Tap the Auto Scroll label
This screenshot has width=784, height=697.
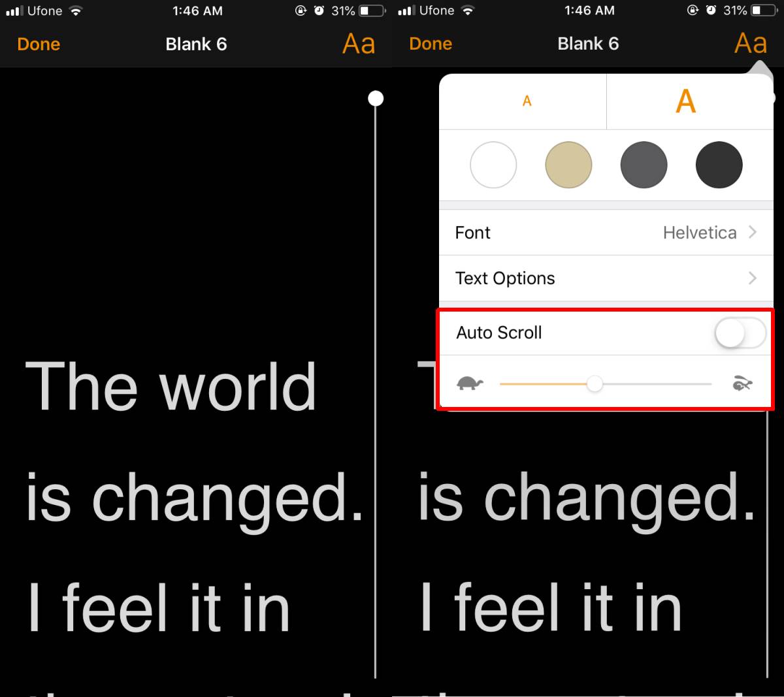point(499,332)
